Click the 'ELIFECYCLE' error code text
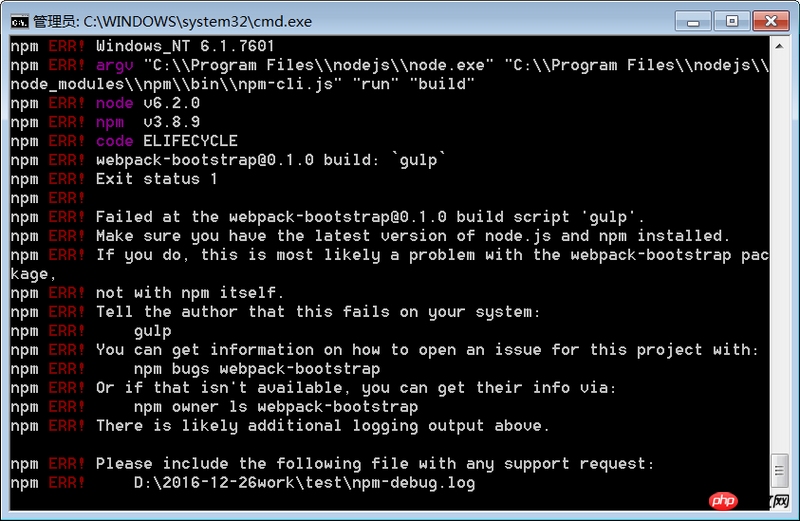The width and height of the screenshot is (800, 521). click(190, 141)
